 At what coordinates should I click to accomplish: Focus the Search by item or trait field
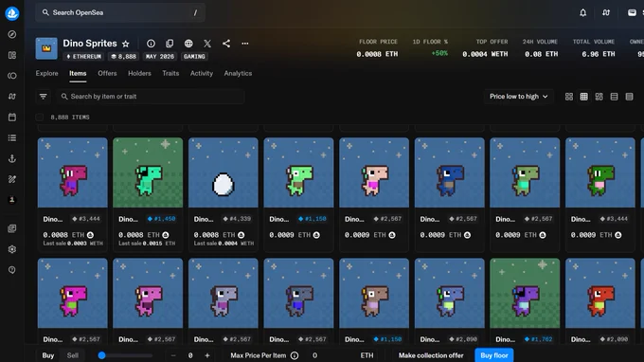(151, 97)
